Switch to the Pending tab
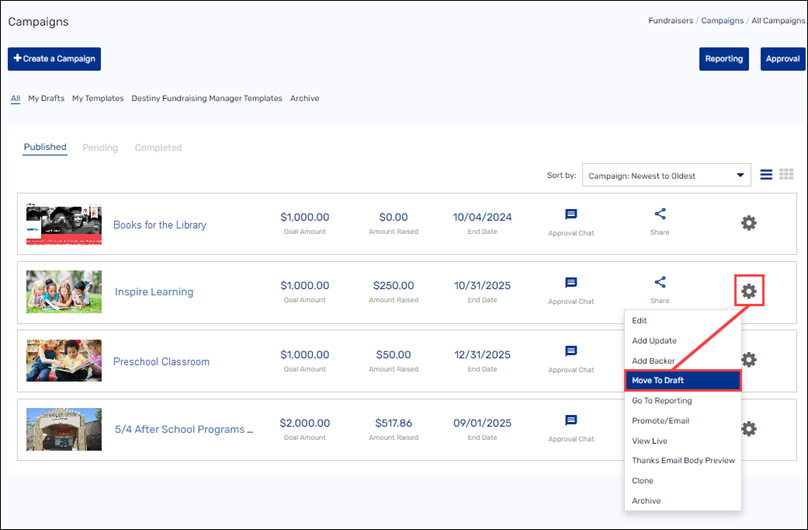Viewport: 808px width, 530px height. pyautogui.click(x=100, y=148)
